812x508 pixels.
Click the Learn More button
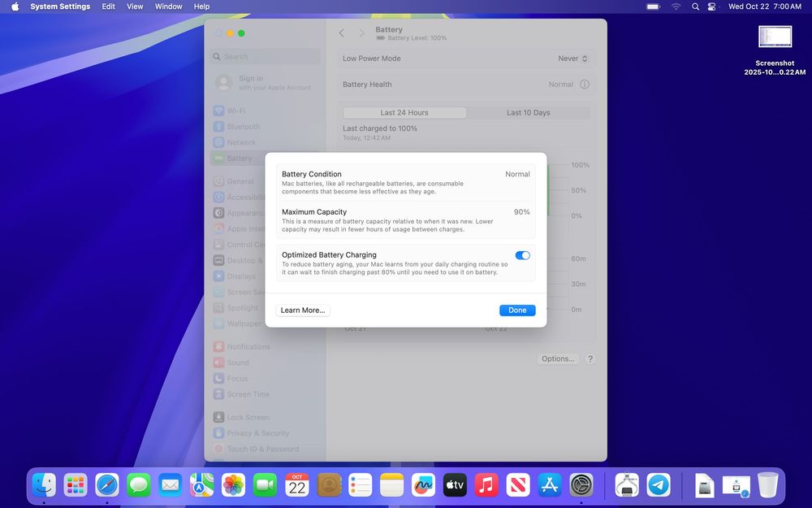(302, 310)
